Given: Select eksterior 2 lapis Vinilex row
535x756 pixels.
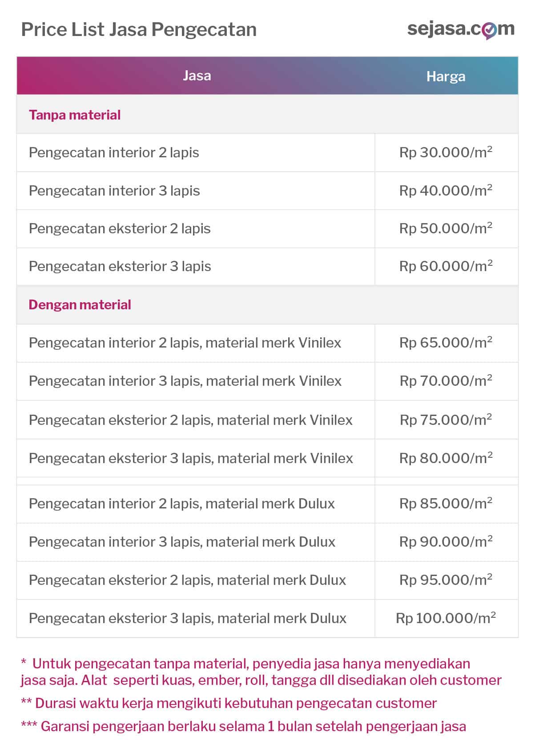Looking at the screenshot, I should tap(267, 420).
